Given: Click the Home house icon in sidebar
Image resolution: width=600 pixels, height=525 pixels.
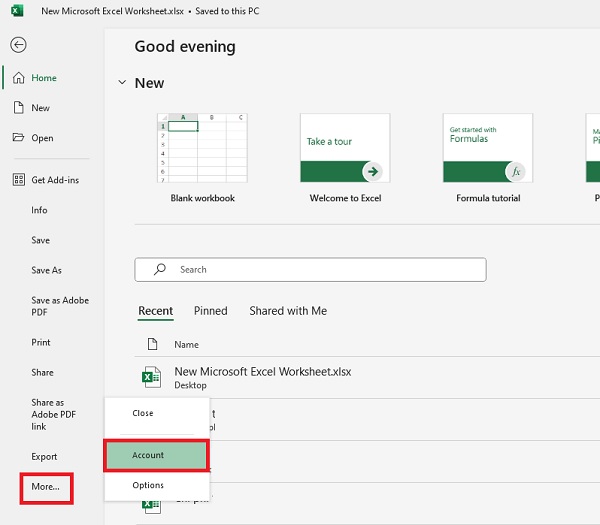Looking at the screenshot, I should (18, 78).
